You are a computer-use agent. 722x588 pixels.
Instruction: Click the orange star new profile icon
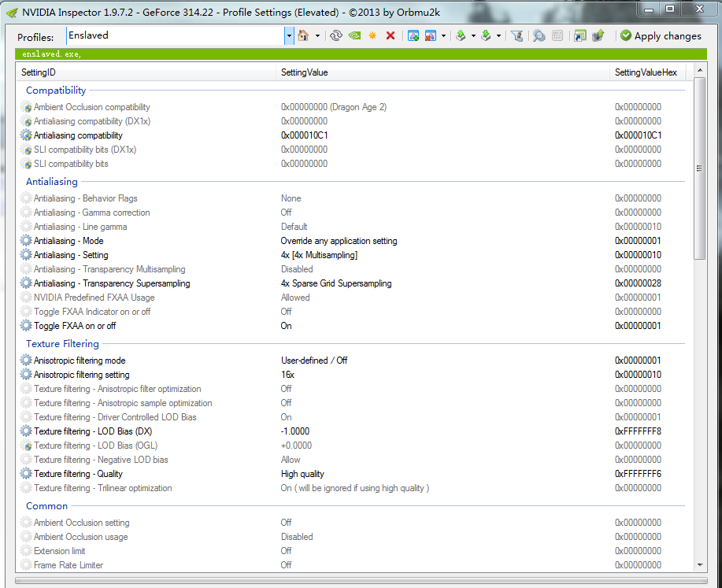click(372, 35)
